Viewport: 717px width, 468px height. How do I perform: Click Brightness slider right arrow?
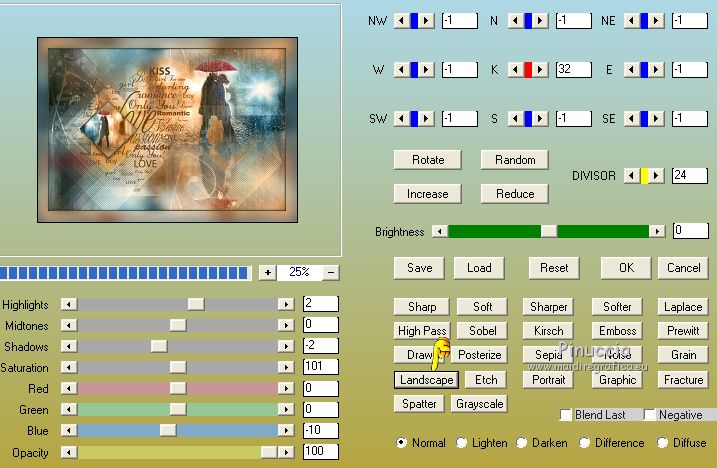coord(657,231)
